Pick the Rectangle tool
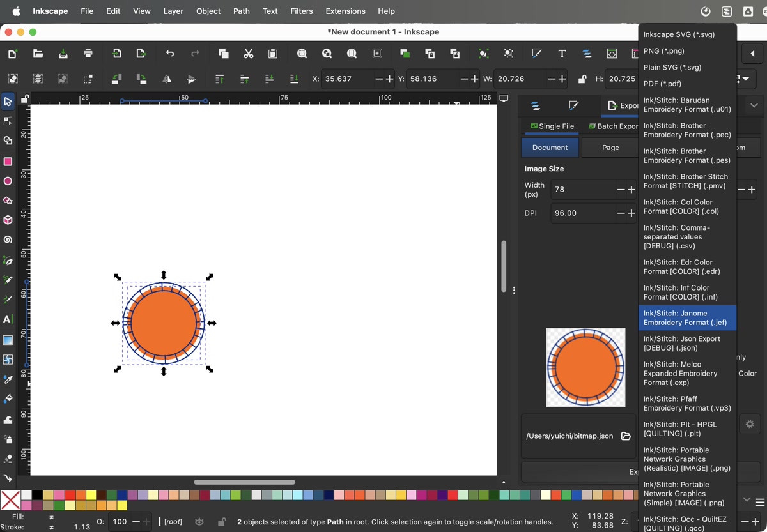Screen dimensions: 767x532 pyautogui.click(x=8, y=162)
